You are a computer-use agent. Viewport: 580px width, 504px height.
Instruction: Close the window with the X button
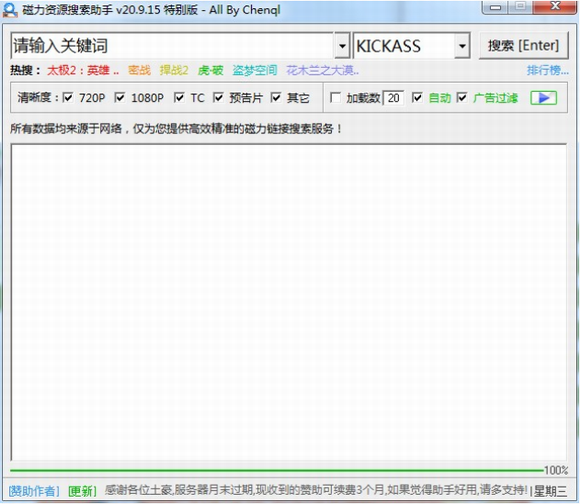(555, 7)
